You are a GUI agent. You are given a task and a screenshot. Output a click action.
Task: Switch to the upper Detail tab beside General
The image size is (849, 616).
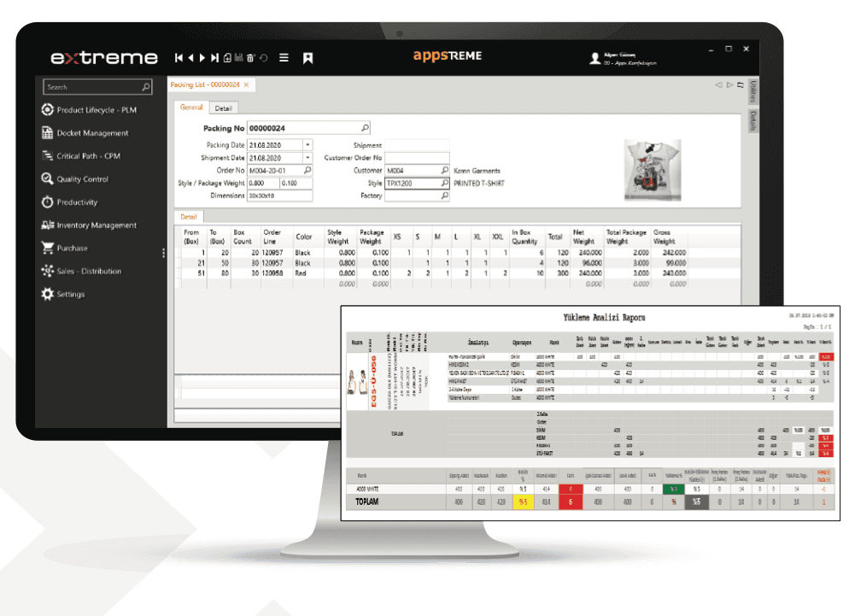point(223,109)
